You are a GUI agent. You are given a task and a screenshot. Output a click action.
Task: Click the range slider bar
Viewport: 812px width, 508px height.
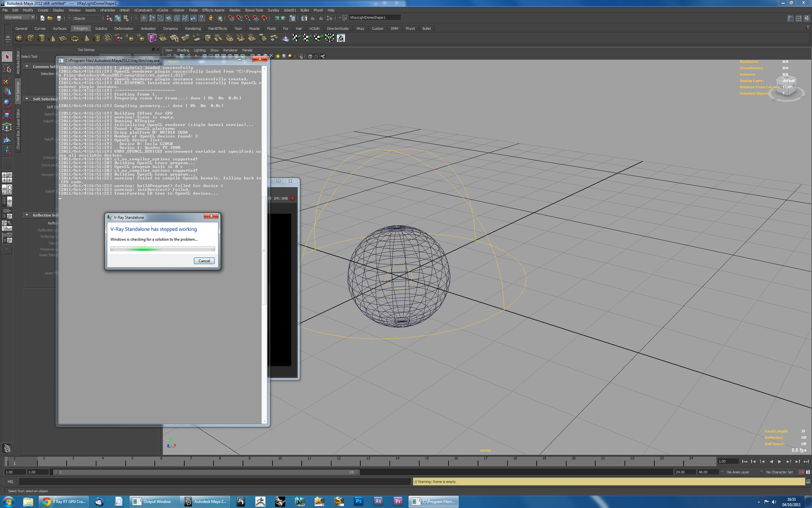click(207, 472)
